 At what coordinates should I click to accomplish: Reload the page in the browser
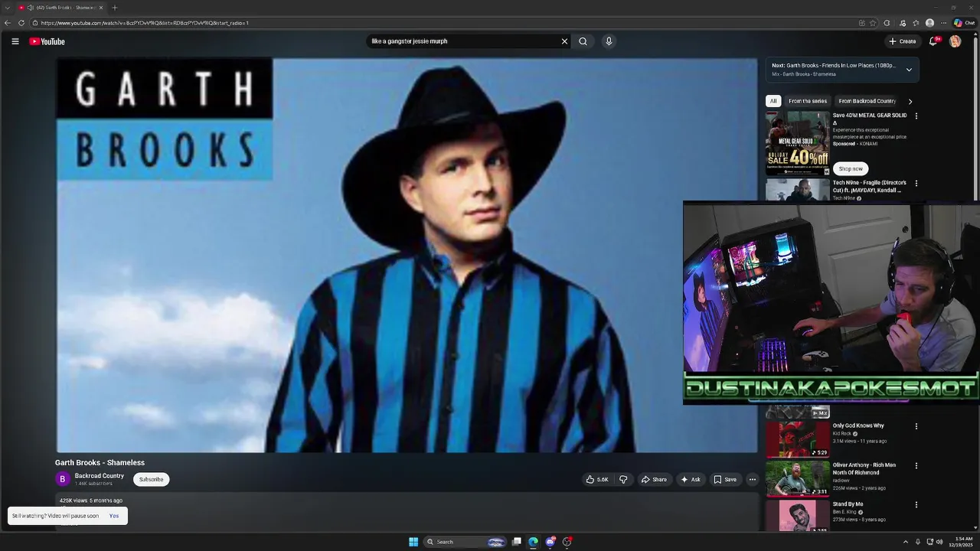[21, 23]
